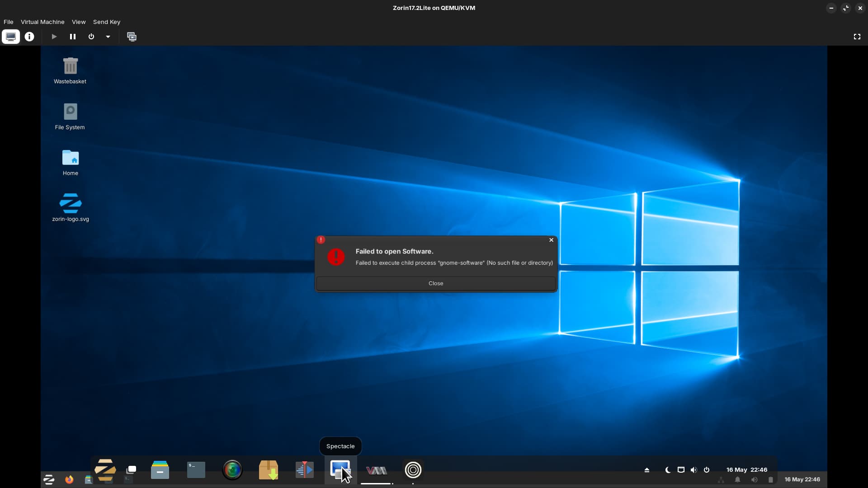
Task: Open the Send Key menu
Action: (107, 22)
